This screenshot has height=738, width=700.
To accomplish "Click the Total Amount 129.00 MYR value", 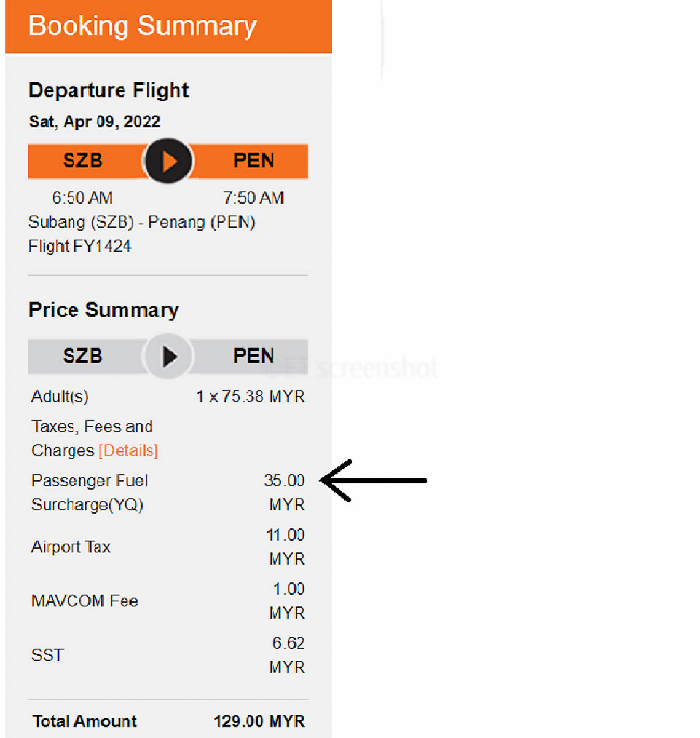I will [259, 721].
